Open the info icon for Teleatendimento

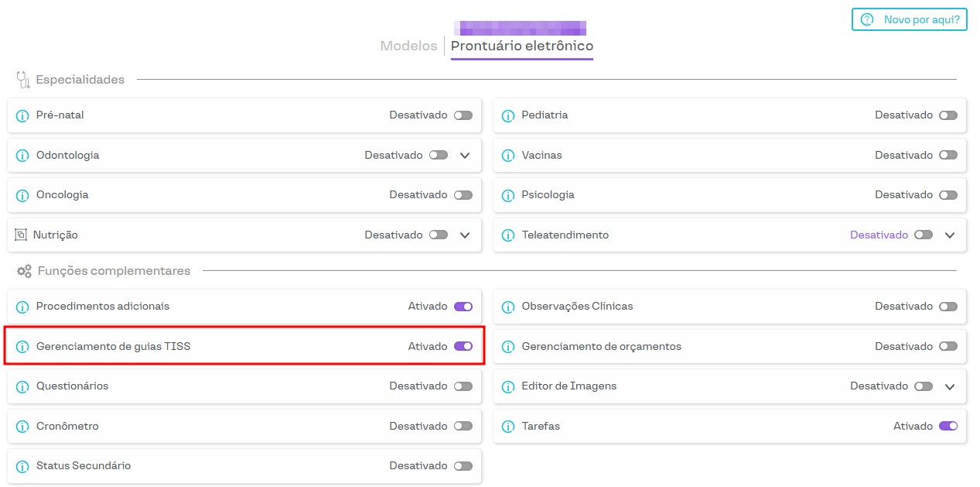(x=508, y=235)
